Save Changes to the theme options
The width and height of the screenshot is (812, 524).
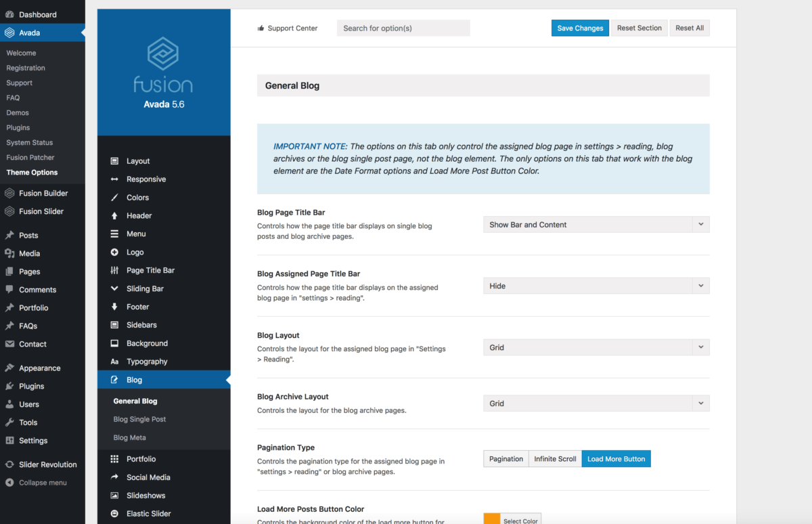[x=580, y=28]
